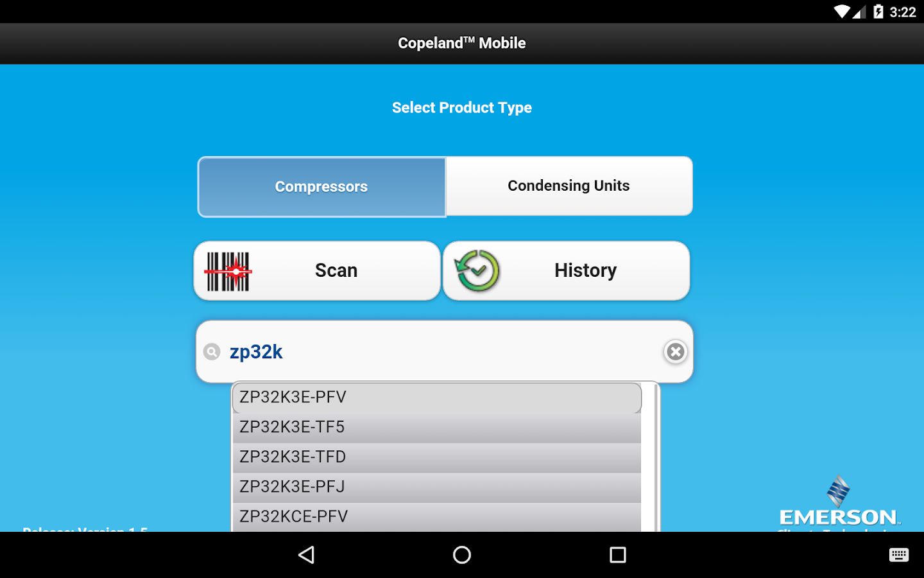Tap the barcode scan icon
This screenshot has width=924, height=578.
pyautogui.click(x=228, y=272)
